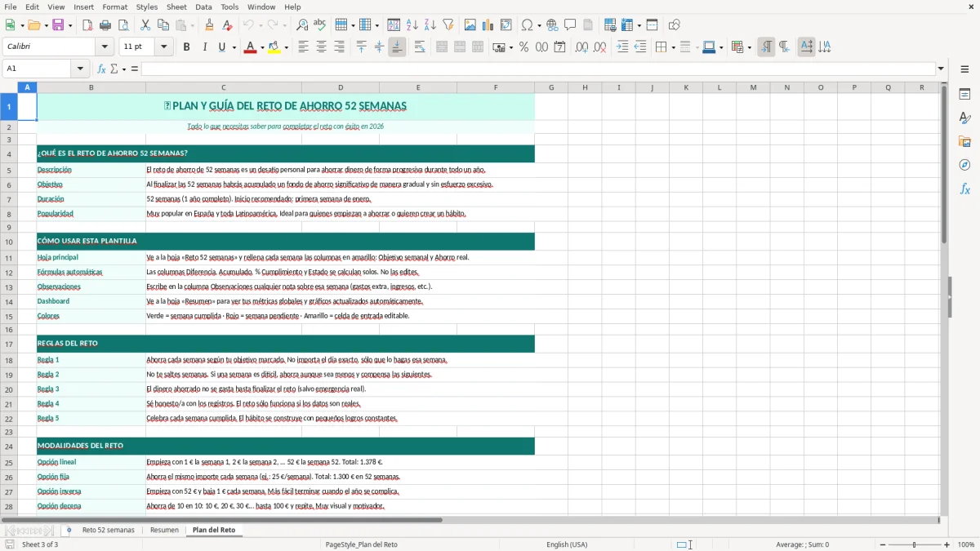The height and width of the screenshot is (551, 980).
Task: Click the Copy icon
Action: click(163, 25)
